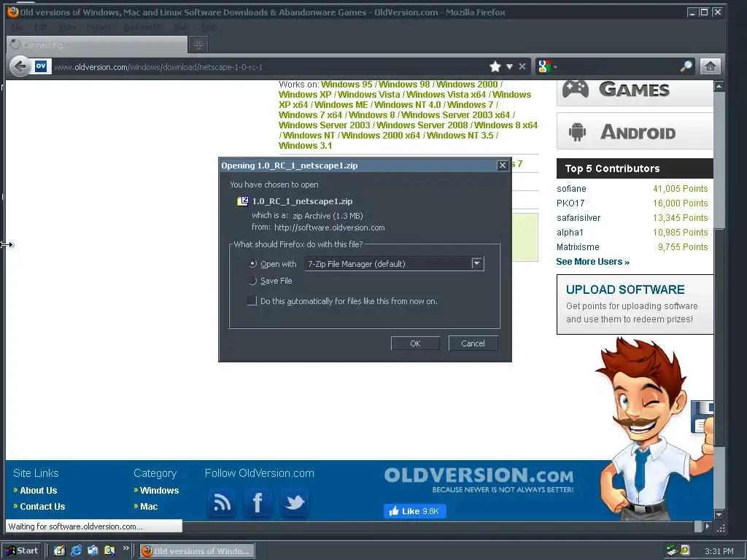Select the Save File radio button
747x560 pixels.
coord(253,281)
